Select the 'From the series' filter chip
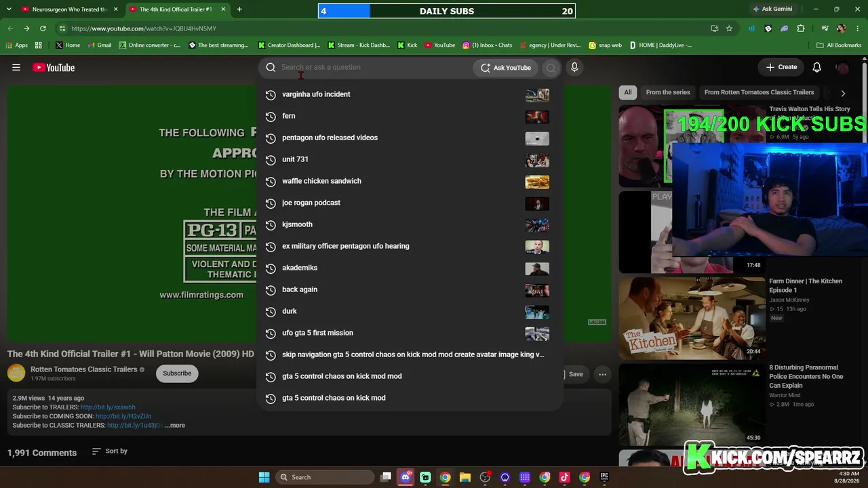This screenshot has width=868, height=488. [668, 92]
